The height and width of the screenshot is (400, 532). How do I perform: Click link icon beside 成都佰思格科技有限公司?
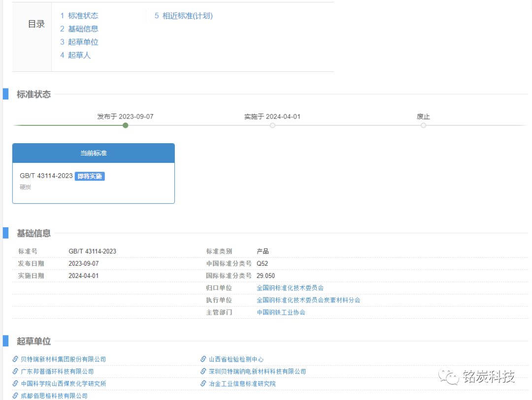(x=15, y=396)
